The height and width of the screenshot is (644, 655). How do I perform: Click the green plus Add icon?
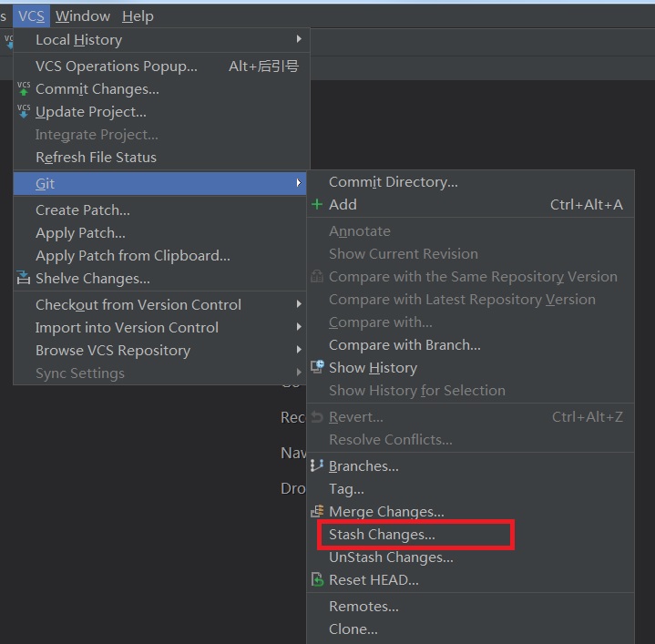317,205
